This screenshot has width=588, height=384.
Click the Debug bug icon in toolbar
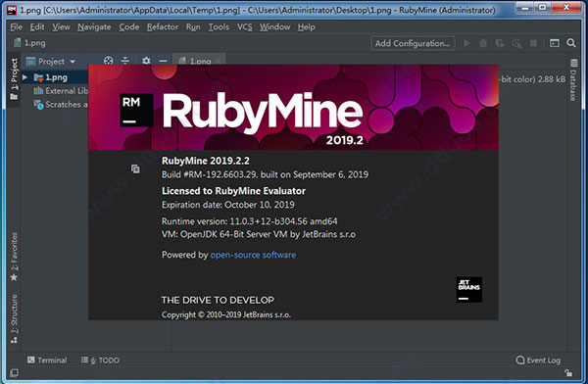tap(483, 43)
